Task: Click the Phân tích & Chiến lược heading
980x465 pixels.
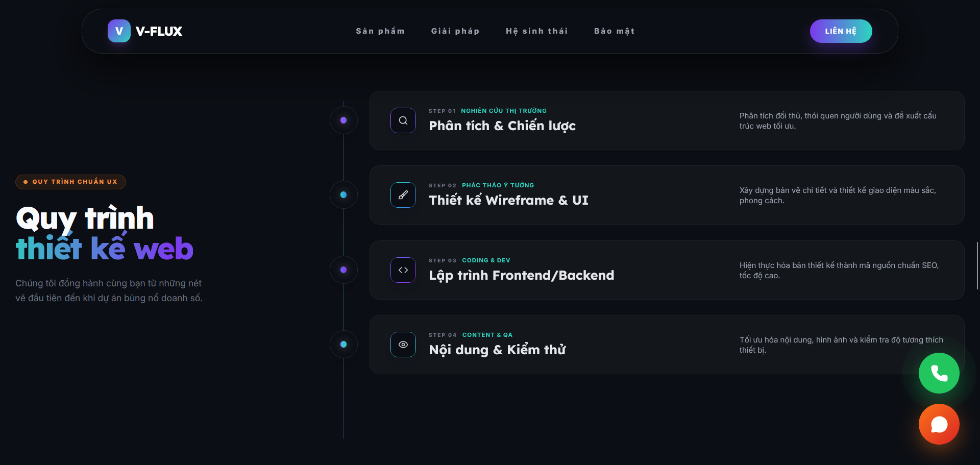Action: (502, 126)
